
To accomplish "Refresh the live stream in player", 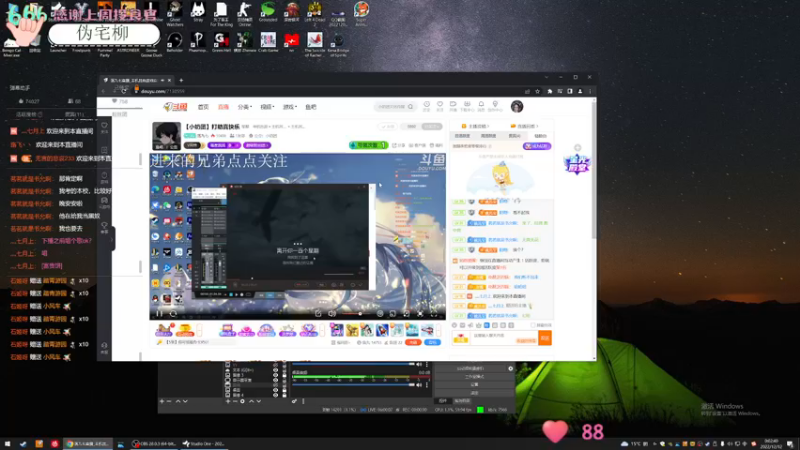I will click(x=173, y=313).
